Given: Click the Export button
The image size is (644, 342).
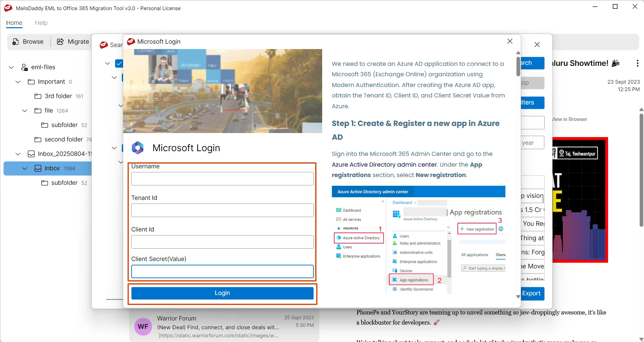Looking at the screenshot, I should click(x=532, y=293).
